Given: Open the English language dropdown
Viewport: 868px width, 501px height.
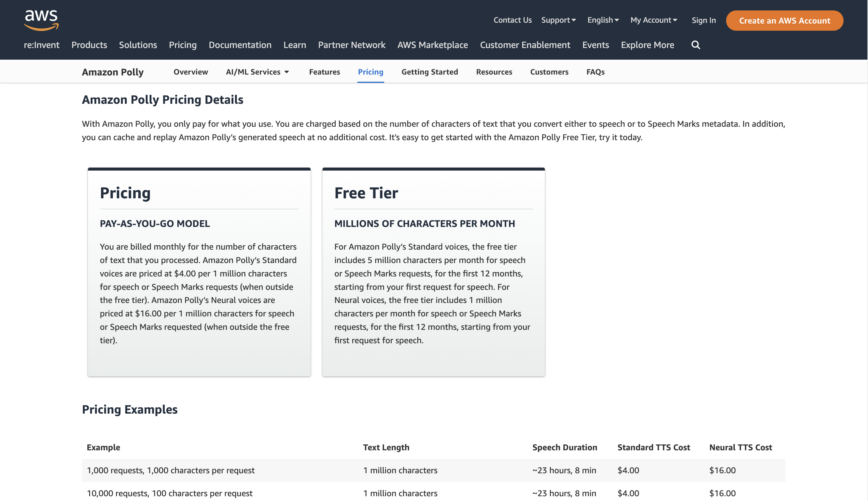Looking at the screenshot, I should (603, 20).
